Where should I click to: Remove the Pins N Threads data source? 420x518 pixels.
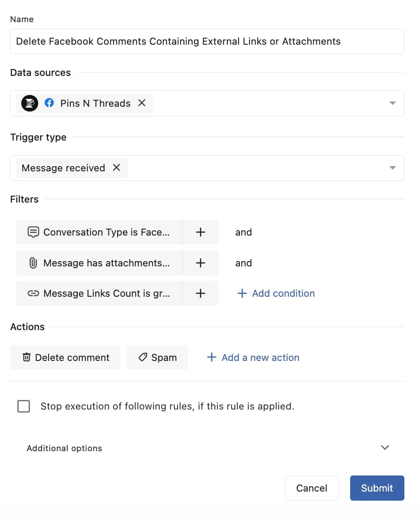[x=142, y=103]
